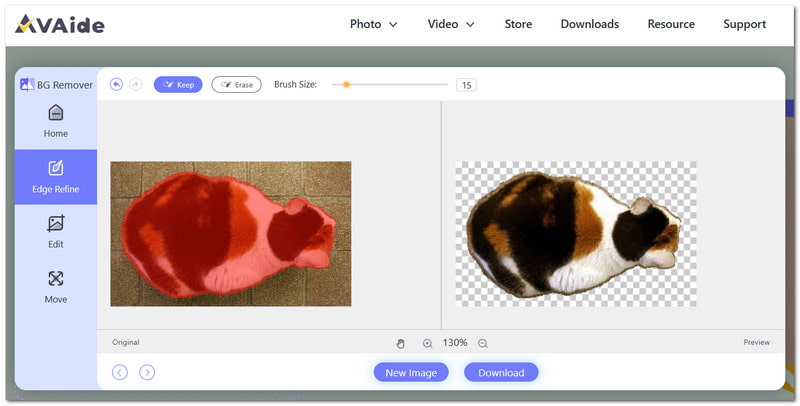
Task: Go to previous image arrow
Action: coord(119,372)
